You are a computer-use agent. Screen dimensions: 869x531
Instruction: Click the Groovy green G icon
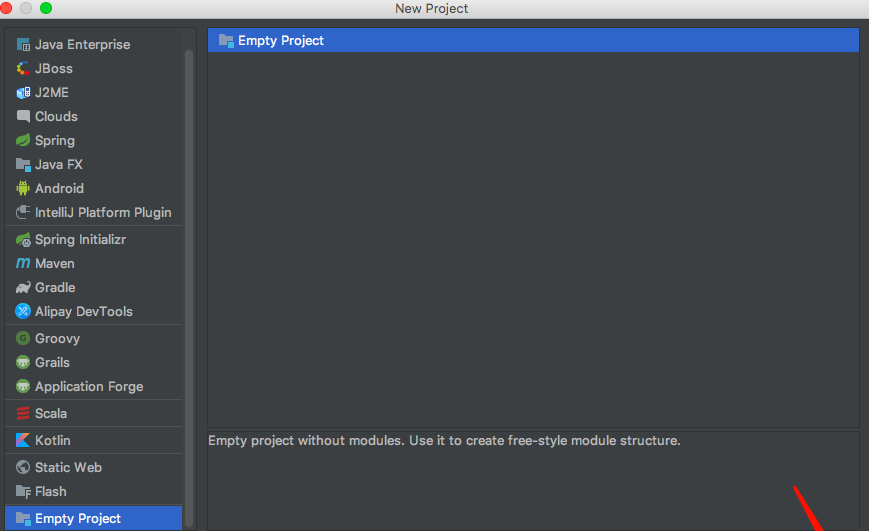[x=23, y=338]
